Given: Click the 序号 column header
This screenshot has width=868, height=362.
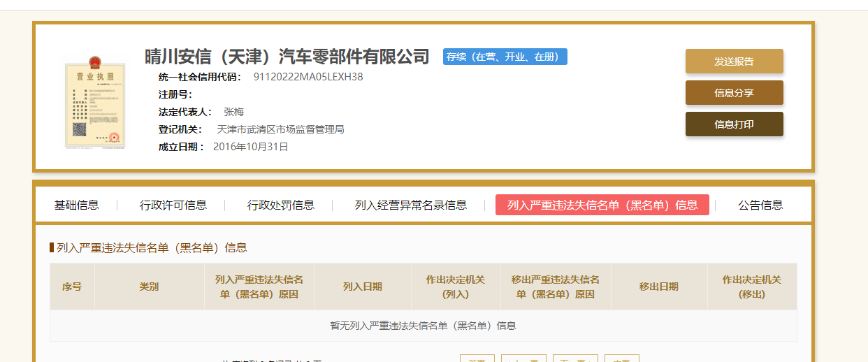Looking at the screenshot, I should [72, 287].
